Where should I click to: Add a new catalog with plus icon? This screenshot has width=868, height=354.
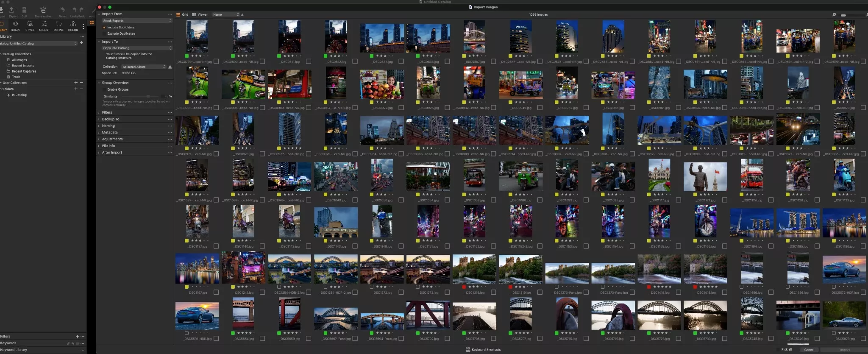(81, 43)
